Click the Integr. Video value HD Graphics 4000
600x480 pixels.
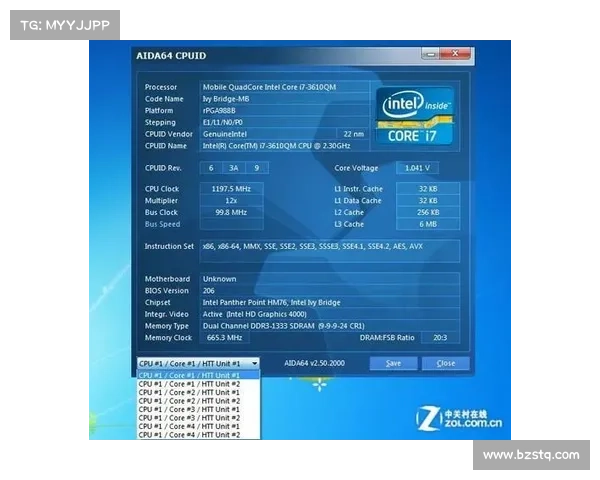click(x=329, y=314)
